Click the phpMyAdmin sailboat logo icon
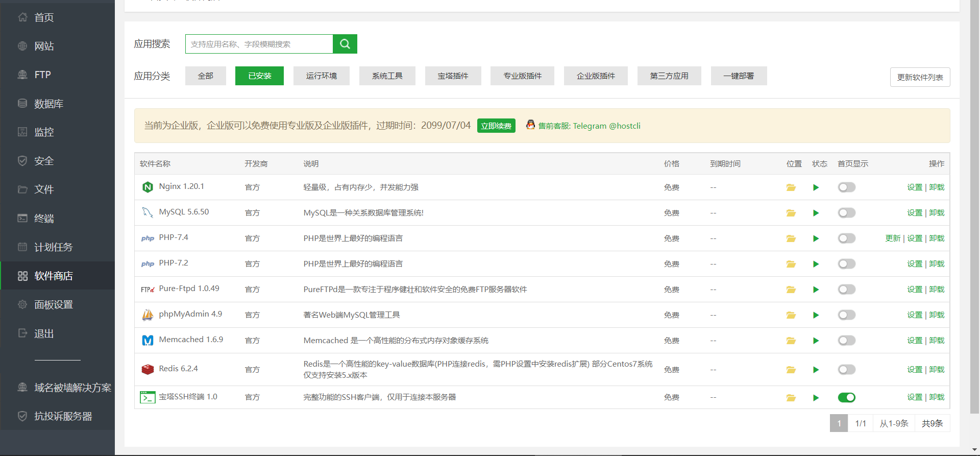Screen dimensions: 980x456 tap(148, 315)
